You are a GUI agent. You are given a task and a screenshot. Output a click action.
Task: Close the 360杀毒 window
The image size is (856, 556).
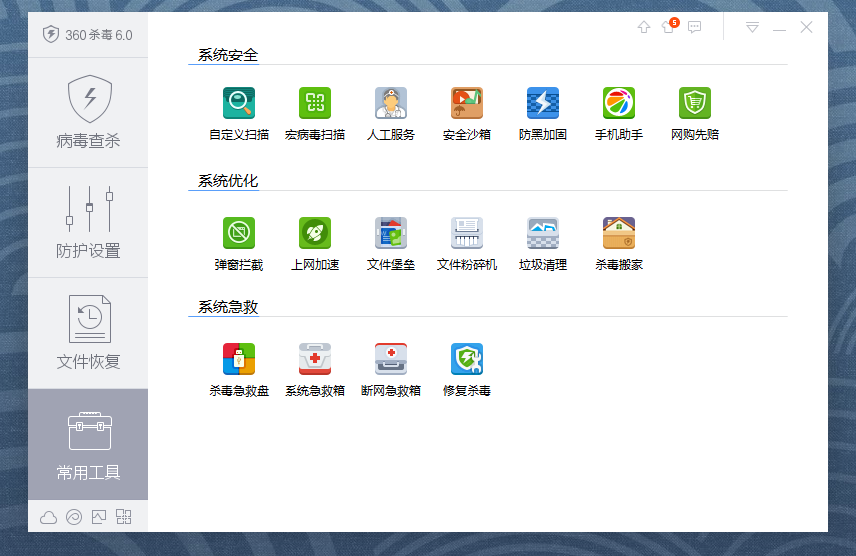coord(806,27)
